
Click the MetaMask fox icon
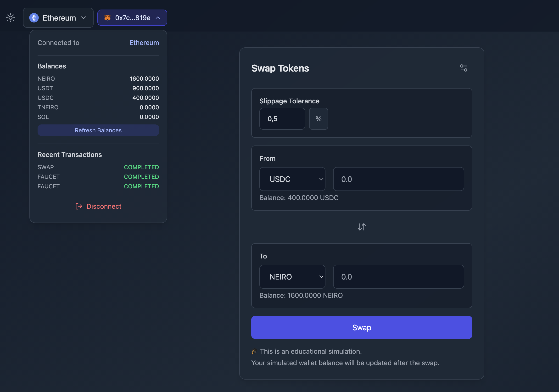[x=107, y=18]
